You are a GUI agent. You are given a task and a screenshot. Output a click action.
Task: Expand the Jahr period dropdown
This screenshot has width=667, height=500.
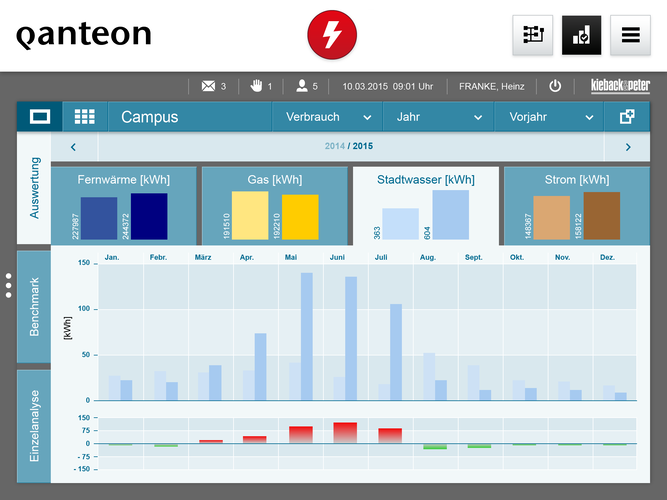[438, 117]
